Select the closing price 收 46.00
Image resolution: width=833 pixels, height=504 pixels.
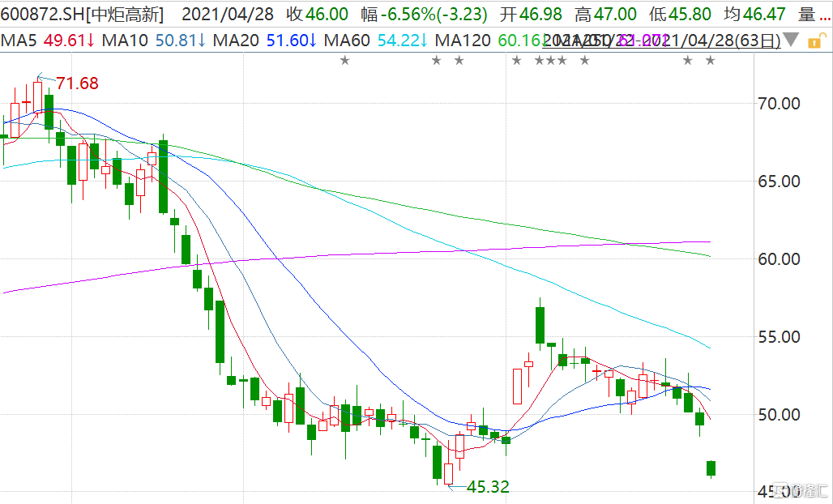click(x=317, y=15)
